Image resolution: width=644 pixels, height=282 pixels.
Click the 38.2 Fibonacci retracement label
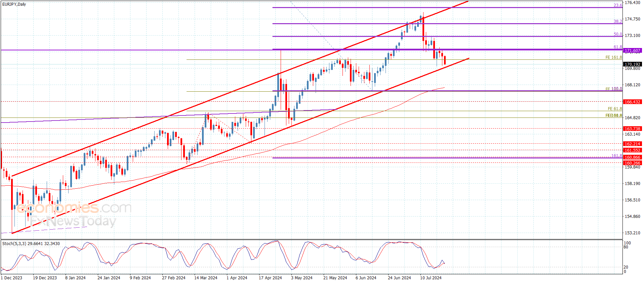(618, 21)
